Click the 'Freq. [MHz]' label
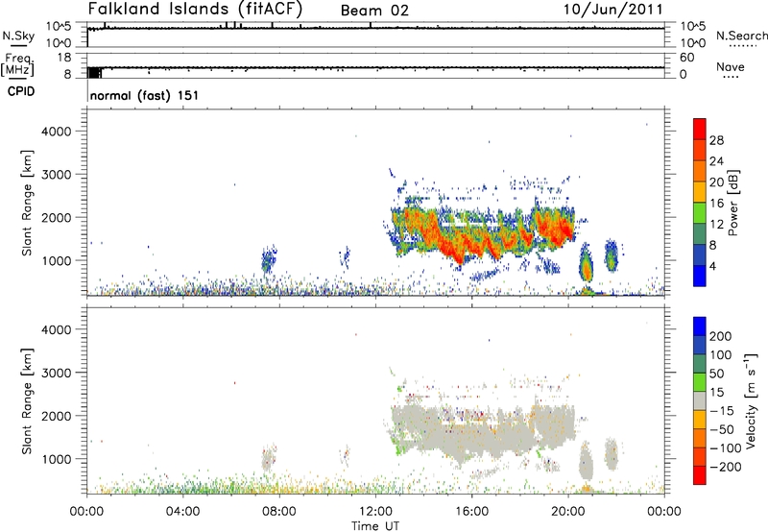The height and width of the screenshot is (532, 768). coord(17,64)
